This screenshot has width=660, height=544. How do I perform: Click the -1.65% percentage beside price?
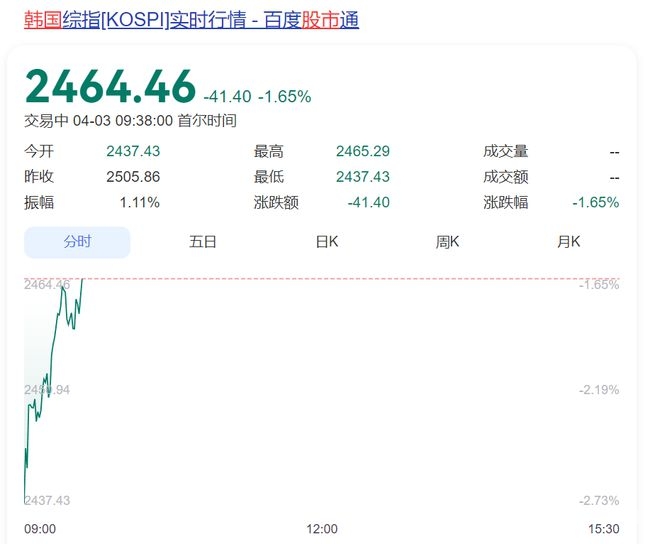285,96
